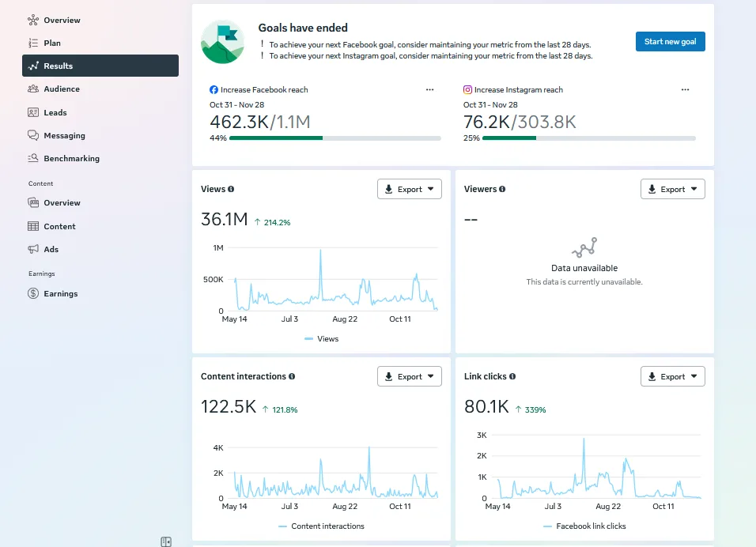756x547 pixels.
Task: Open the Facebook reach goal options menu
Action: 429,90
